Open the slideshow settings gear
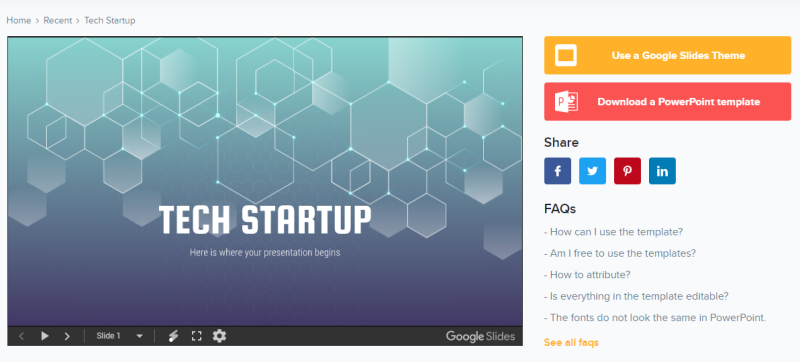Viewport: 800px width, 362px height. 219,336
